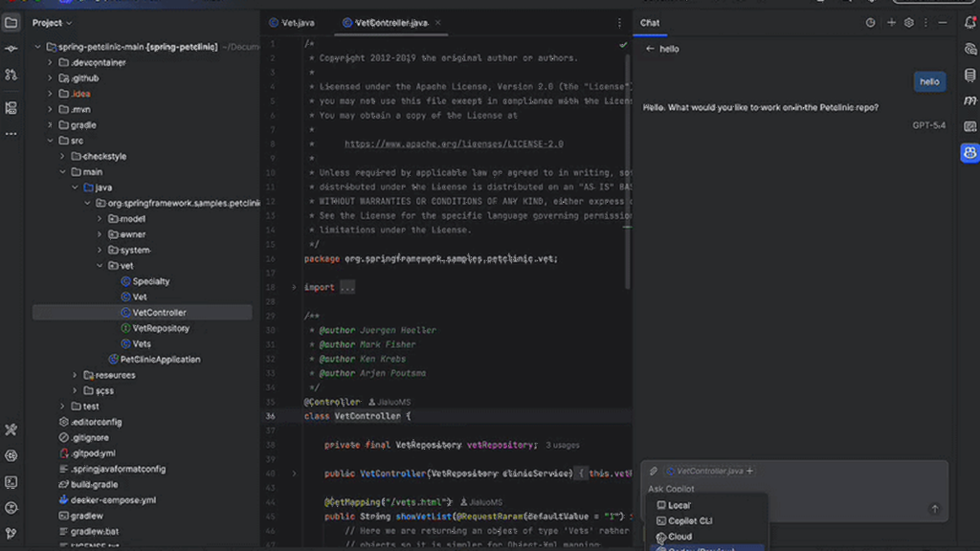Image resolution: width=980 pixels, height=551 pixels.
Task: Expand the resources folder
Action: pos(75,375)
